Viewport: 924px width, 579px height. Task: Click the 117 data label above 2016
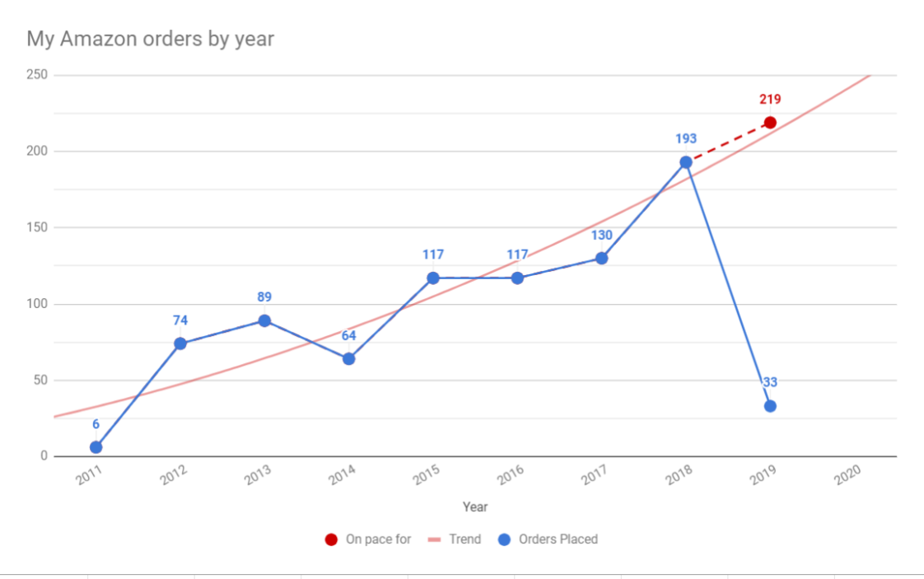pos(517,254)
